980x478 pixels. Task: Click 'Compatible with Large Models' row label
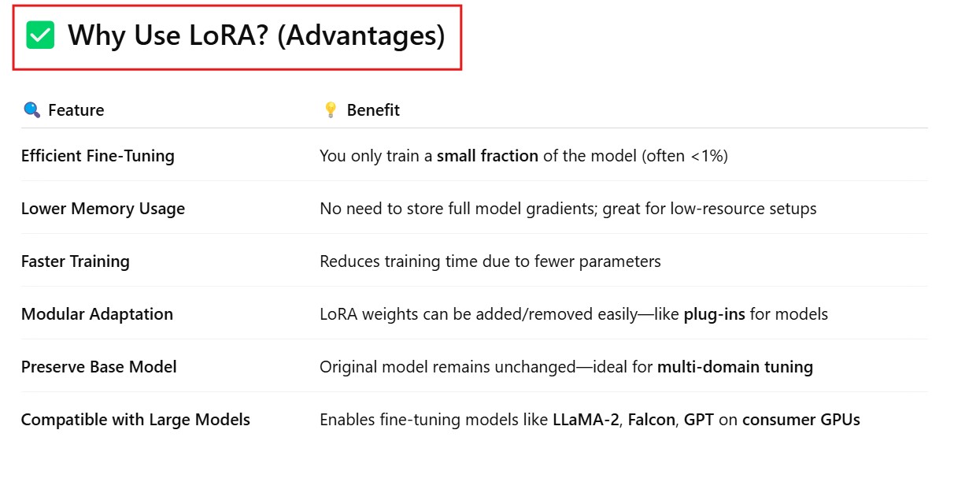pos(135,420)
